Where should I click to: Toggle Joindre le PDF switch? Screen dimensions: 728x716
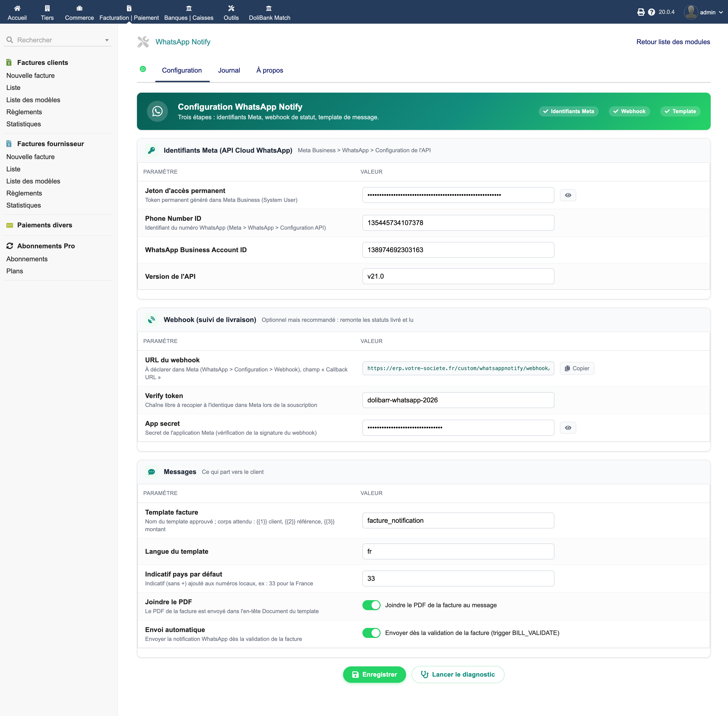click(x=371, y=605)
